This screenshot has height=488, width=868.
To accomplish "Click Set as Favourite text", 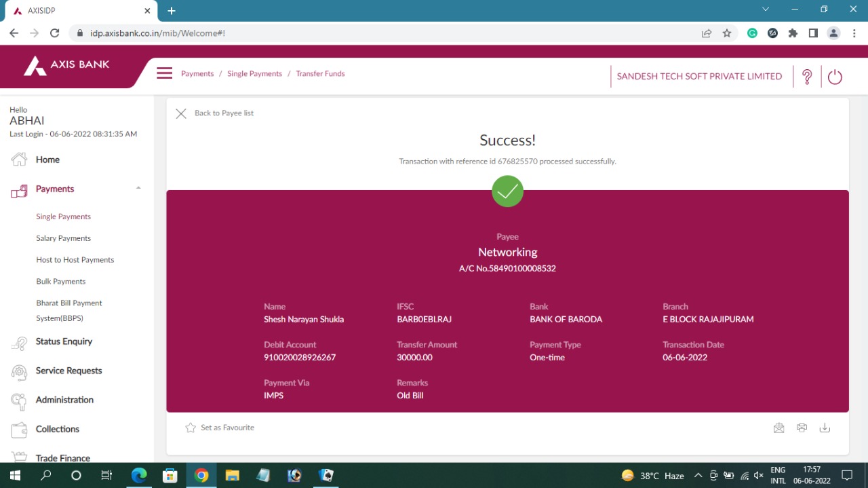I will pyautogui.click(x=227, y=428).
